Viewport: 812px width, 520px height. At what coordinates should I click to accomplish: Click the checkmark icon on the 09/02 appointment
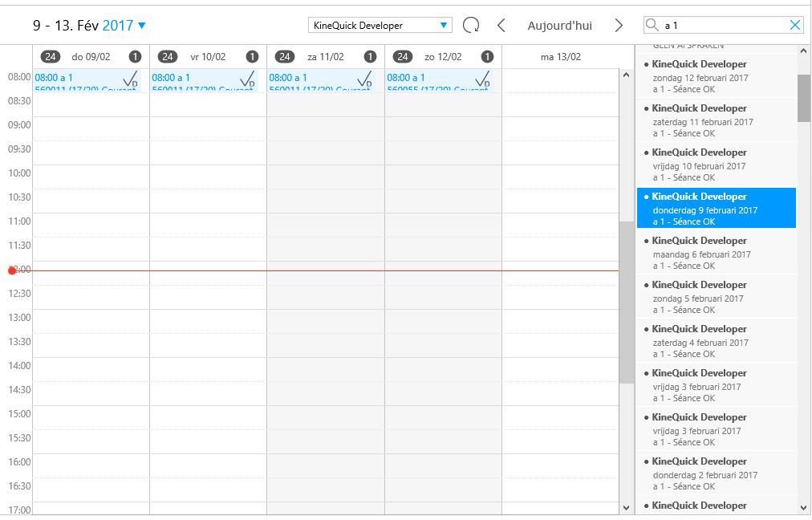[131, 79]
